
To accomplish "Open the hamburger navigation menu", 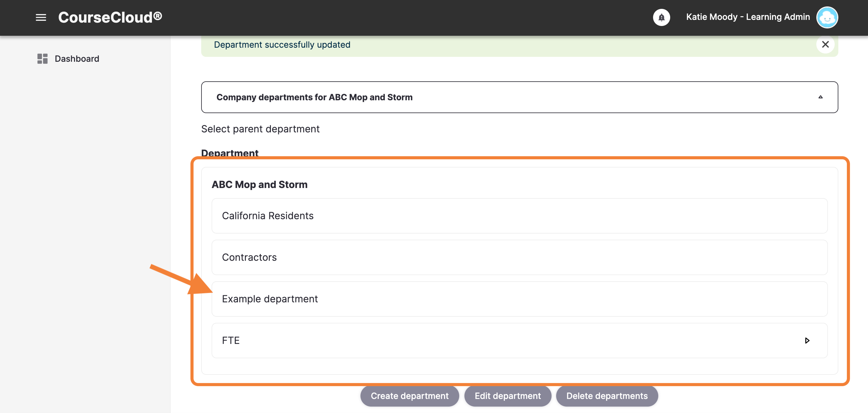I will 41,17.
